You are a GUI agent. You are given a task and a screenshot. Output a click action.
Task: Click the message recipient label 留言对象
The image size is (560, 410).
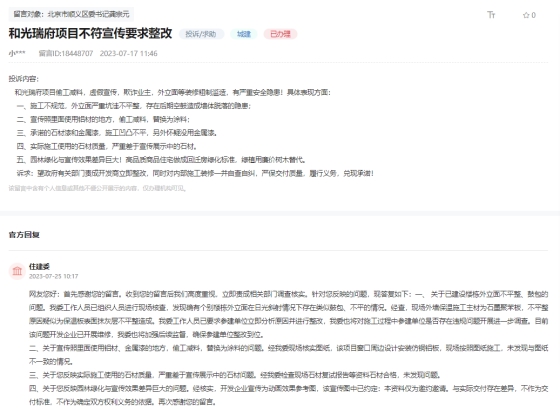[x=71, y=14]
